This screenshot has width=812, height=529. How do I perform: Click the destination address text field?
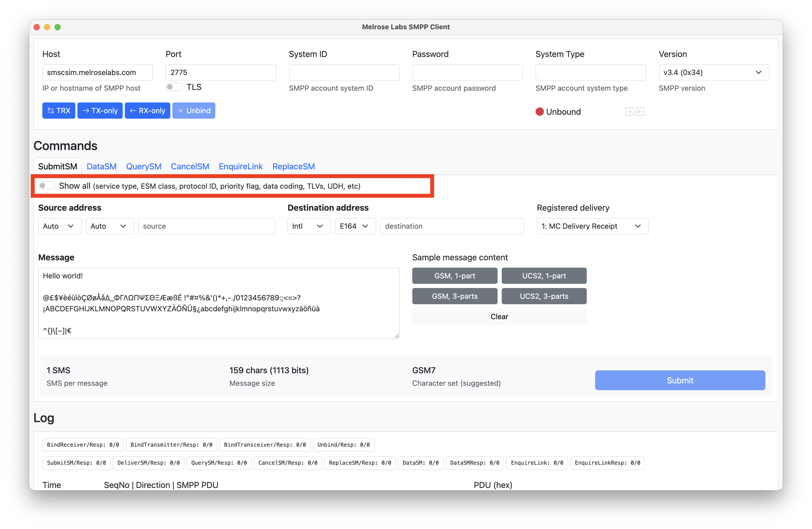[452, 226]
